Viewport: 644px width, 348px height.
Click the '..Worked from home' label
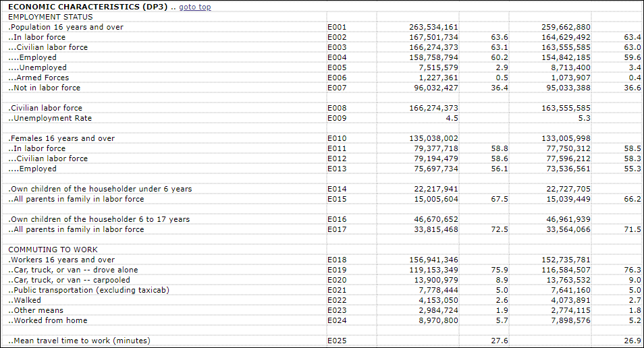(48, 320)
